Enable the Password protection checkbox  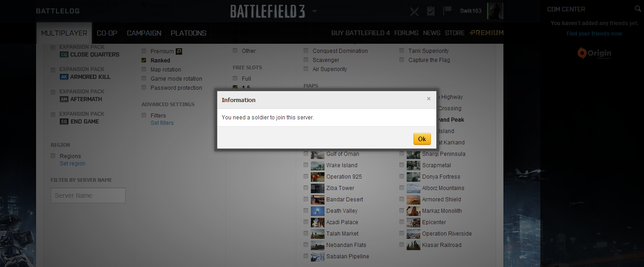144,88
